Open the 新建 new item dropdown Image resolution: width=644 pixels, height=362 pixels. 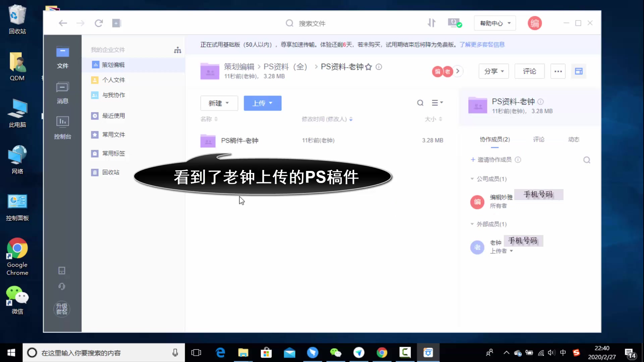219,103
